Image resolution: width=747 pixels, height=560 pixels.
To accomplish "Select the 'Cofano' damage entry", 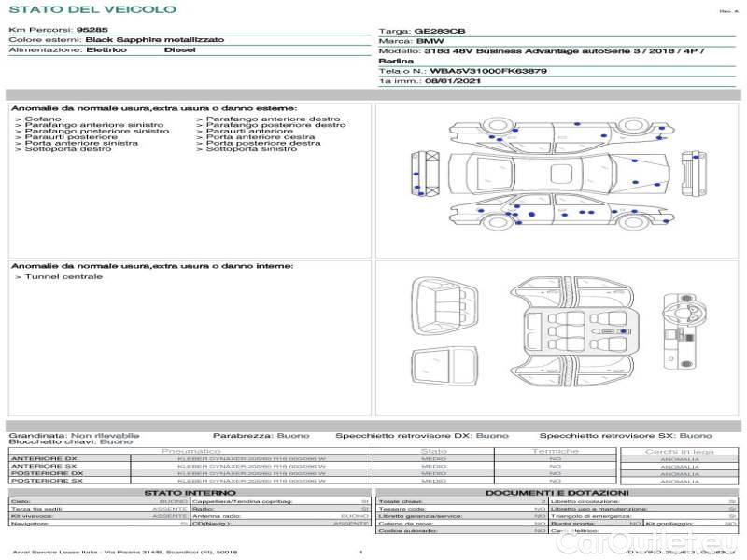I will point(43,119).
